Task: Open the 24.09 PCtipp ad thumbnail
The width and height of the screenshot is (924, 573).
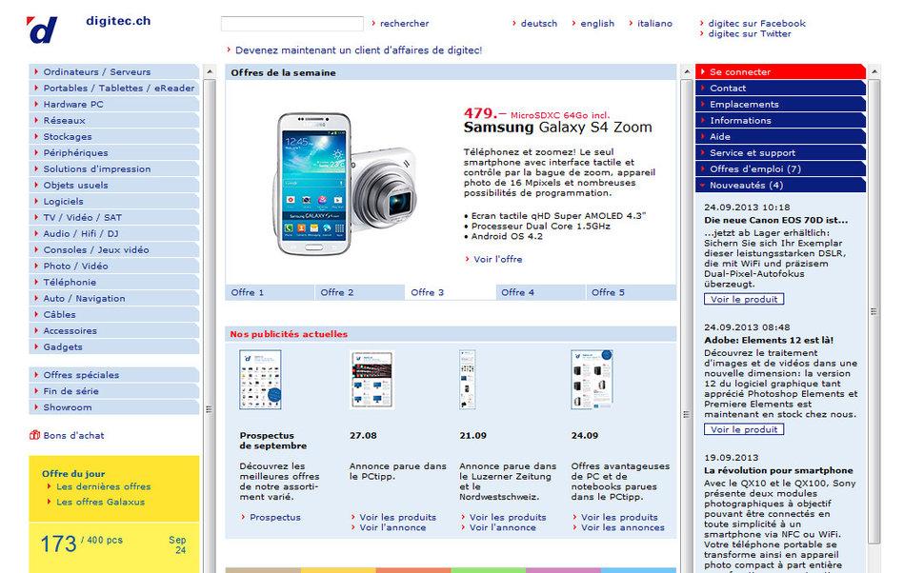Action: click(592, 379)
